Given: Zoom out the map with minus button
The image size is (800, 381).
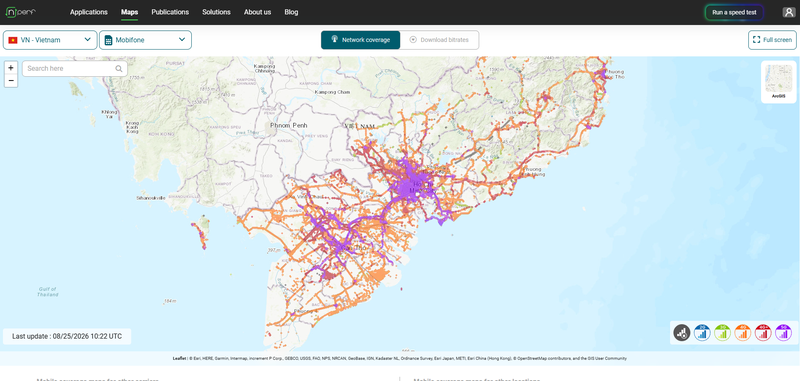Looking at the screenshot, I should (11, 81).
